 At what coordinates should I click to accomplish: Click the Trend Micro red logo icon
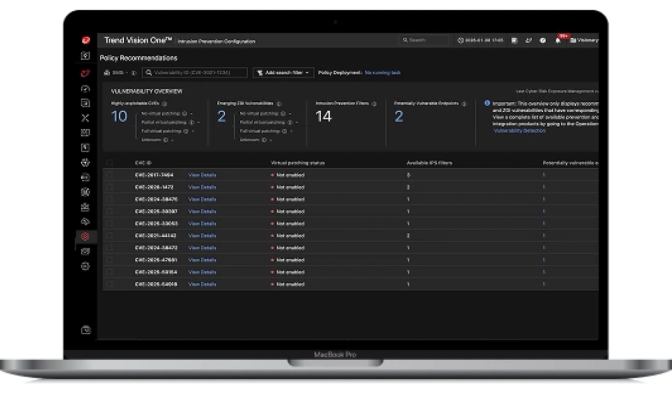point(86,40)
